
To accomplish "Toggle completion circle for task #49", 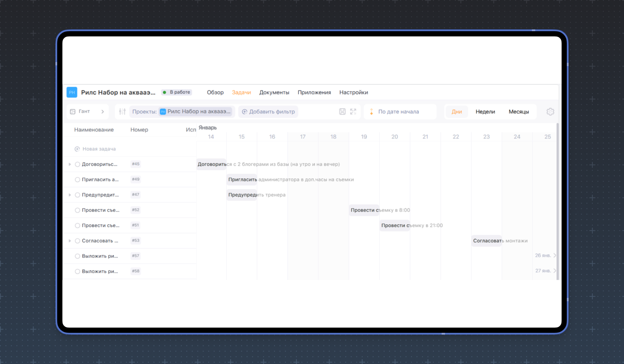I will click(x=78, y=179).
